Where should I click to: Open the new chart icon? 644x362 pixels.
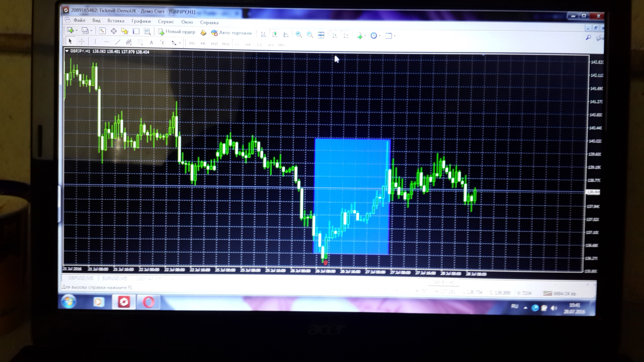pyautogui.click(x=70, y=30)
